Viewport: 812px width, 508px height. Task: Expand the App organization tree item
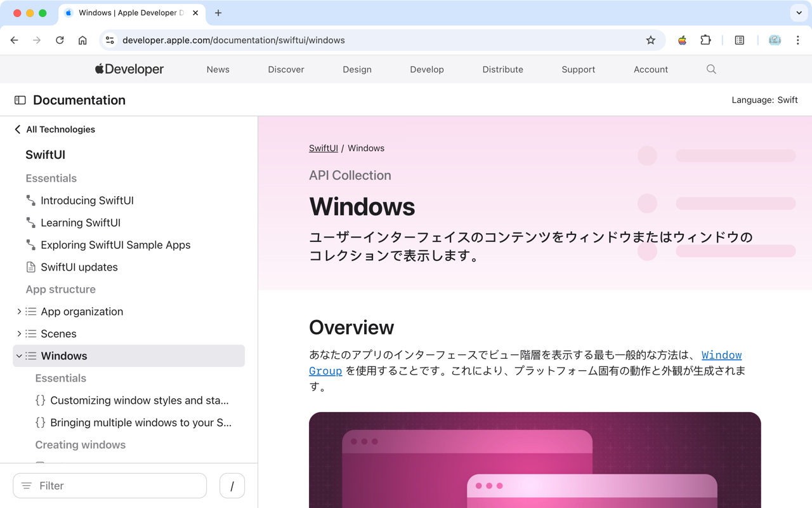18,311
